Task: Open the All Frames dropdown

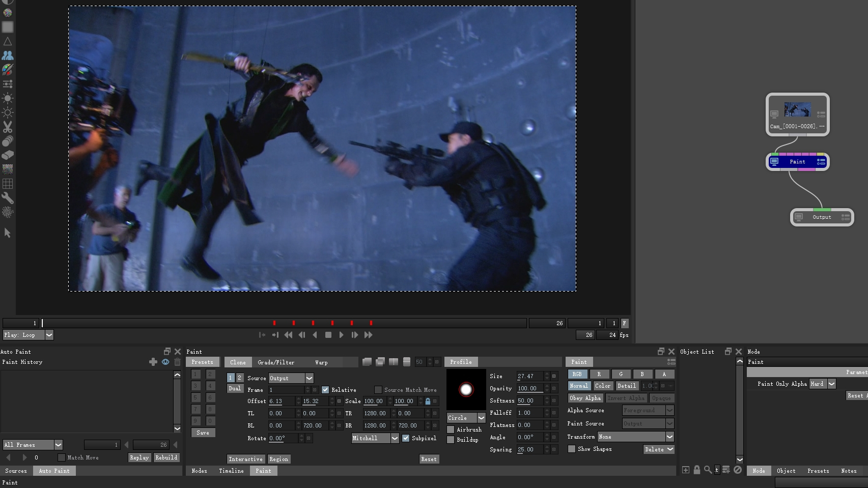Action: click(x=33, y=445)
